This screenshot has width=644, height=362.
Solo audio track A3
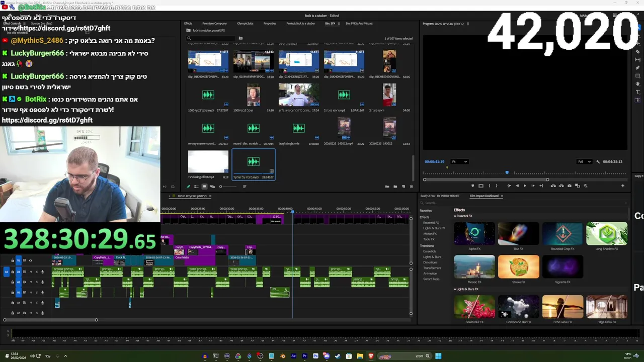pos(37,293)
